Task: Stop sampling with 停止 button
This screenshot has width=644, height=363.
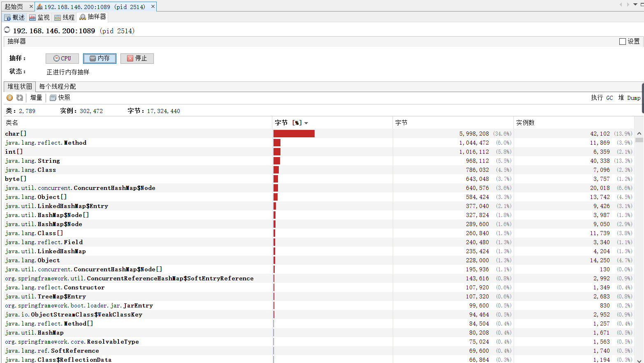Action: click(x=137, y=58)
